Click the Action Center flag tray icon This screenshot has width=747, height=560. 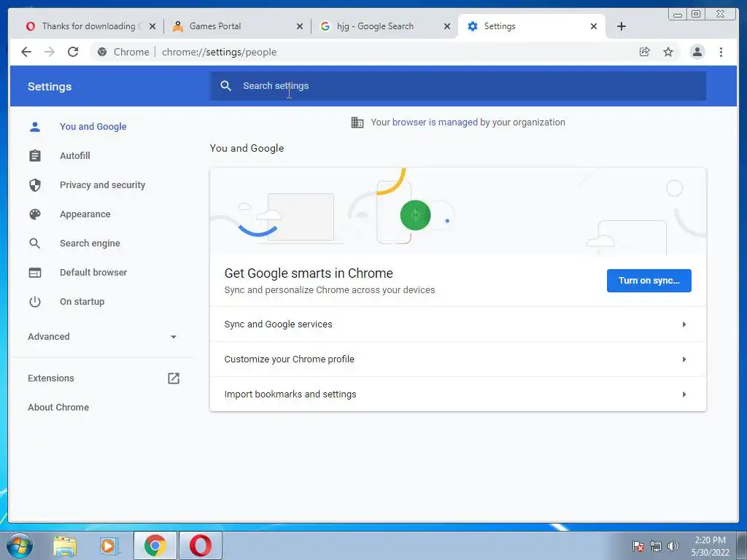(638, 546)
